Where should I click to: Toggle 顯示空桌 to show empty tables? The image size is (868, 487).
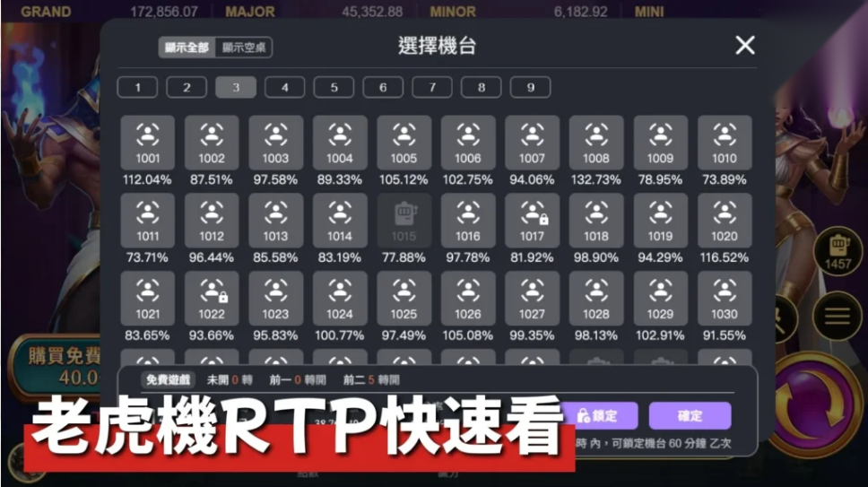[x=245, y=48]
